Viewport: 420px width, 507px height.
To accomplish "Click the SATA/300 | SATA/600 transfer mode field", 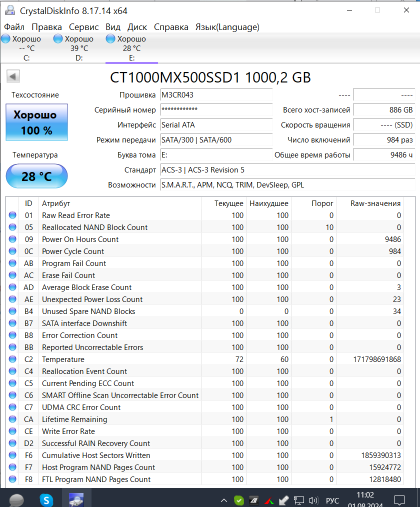I will point(216,140).
